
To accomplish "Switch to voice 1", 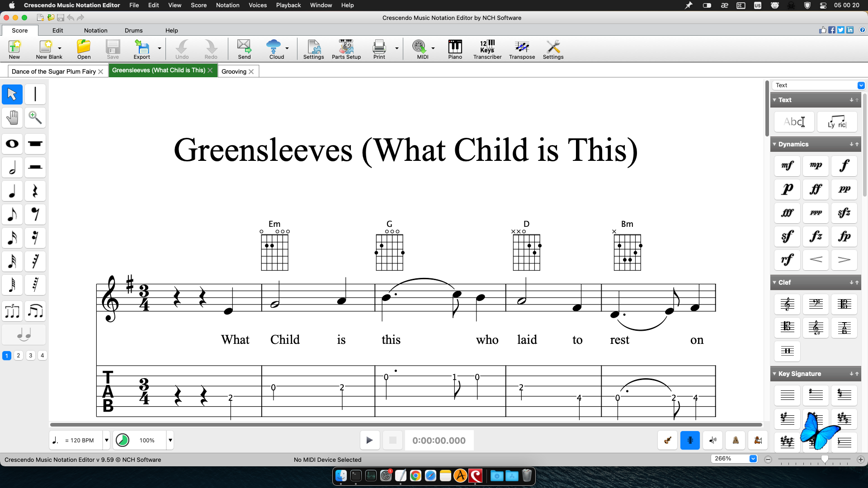I will coord(7,356).
